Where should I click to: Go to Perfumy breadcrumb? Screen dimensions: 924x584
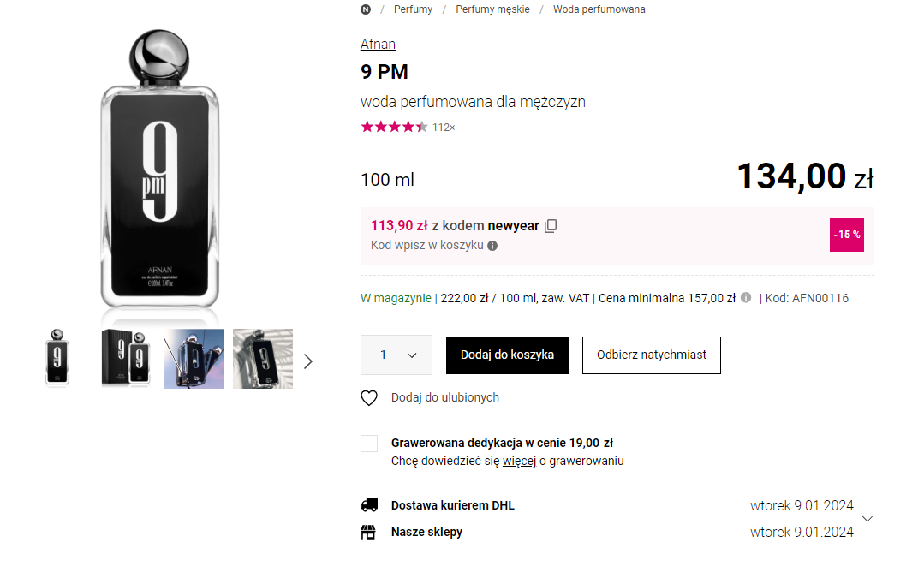point(413,9)
